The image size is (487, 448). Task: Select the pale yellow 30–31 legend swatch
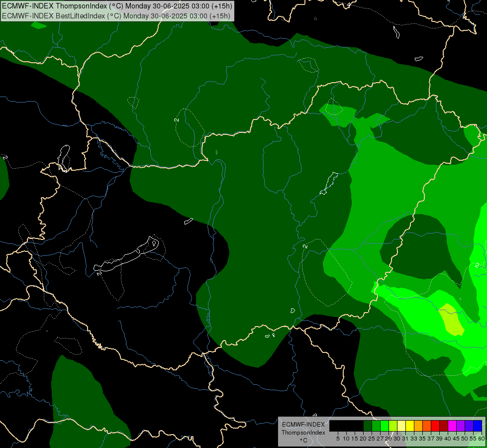[401, 426]
